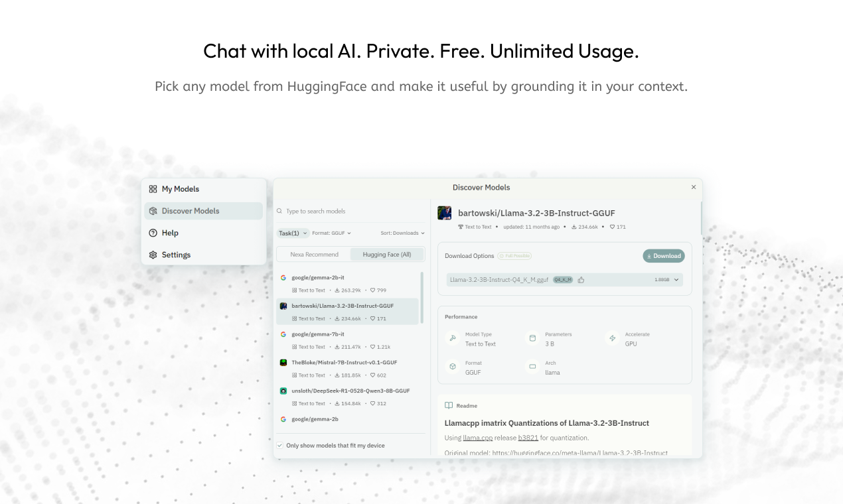Open the Format: GGUF dropdown
843x504 pixels.
331,233
